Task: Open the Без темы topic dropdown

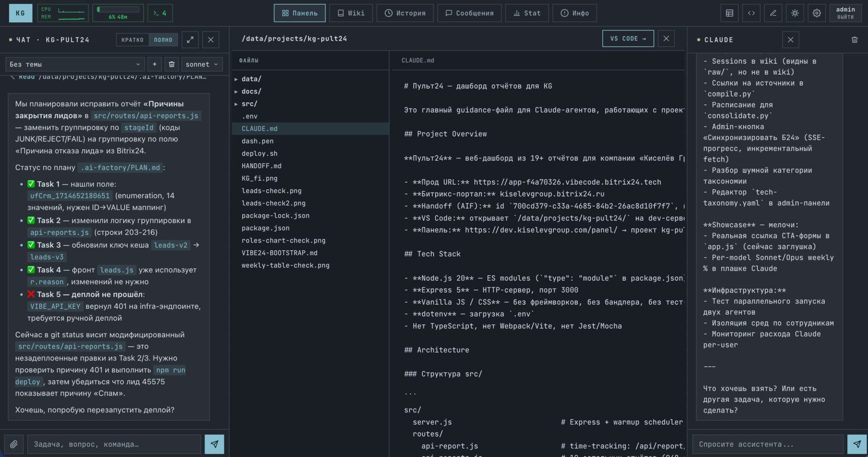Action: [75, 64]
